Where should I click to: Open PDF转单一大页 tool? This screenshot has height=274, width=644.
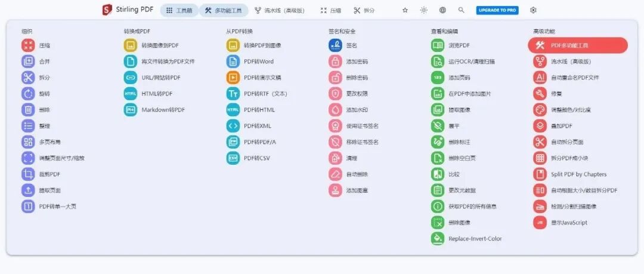49,206
